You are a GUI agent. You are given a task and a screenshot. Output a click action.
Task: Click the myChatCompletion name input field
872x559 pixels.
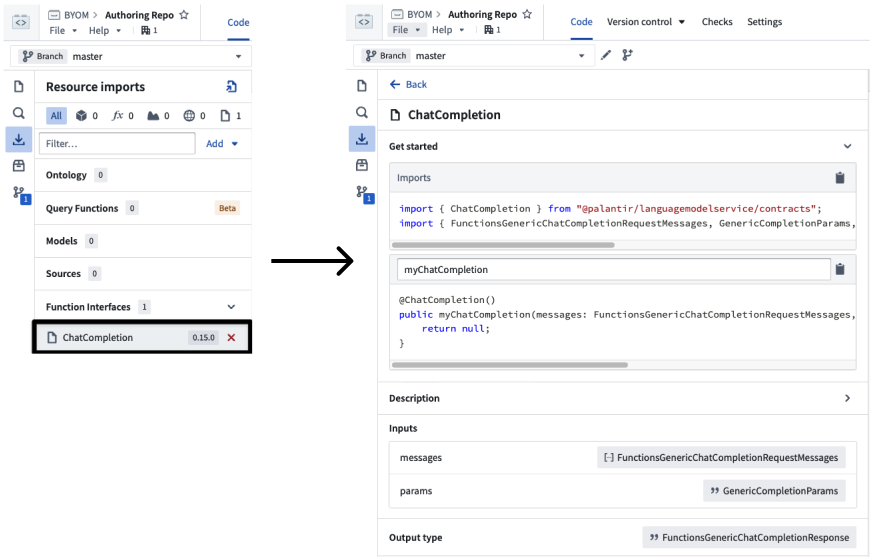tap(613, 269)
